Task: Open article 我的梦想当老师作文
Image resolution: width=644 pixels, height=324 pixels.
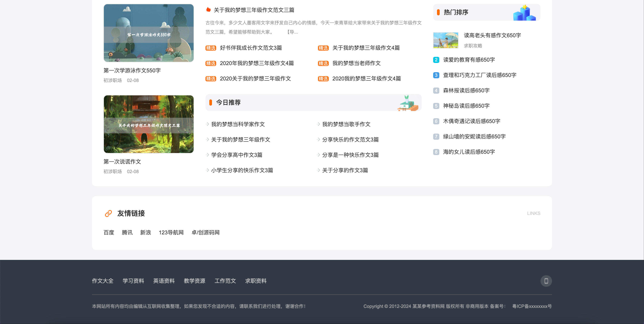Action: point(356,63)
